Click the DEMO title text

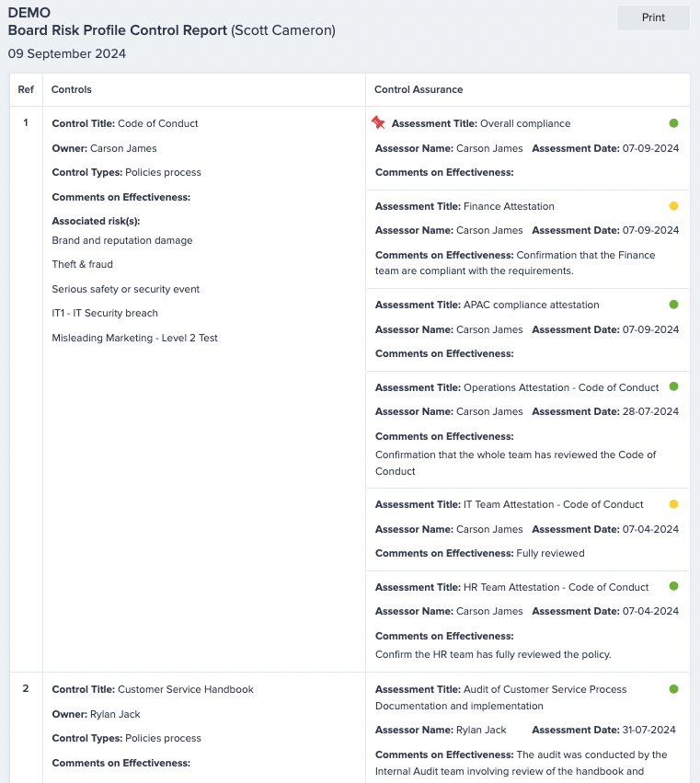(x=29, y=13)
